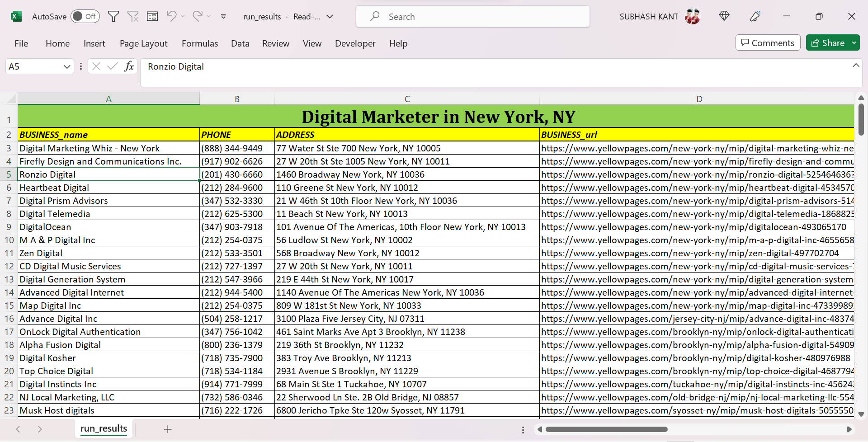Click the Insert Function fx icon
This screenshot has width=868, height=442.
129,66
